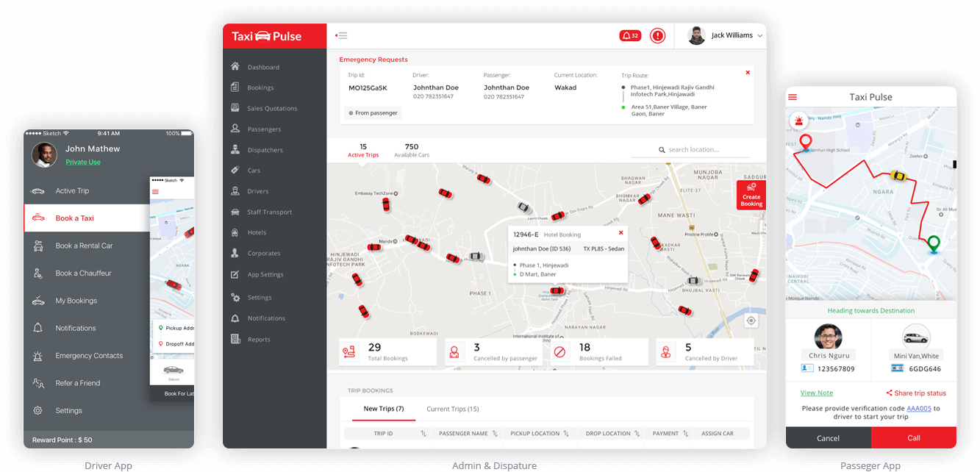Image resolution: width=980 pixels, height=472 pixels.
Task: Click Share trip status link
Action: click(916, 393)
